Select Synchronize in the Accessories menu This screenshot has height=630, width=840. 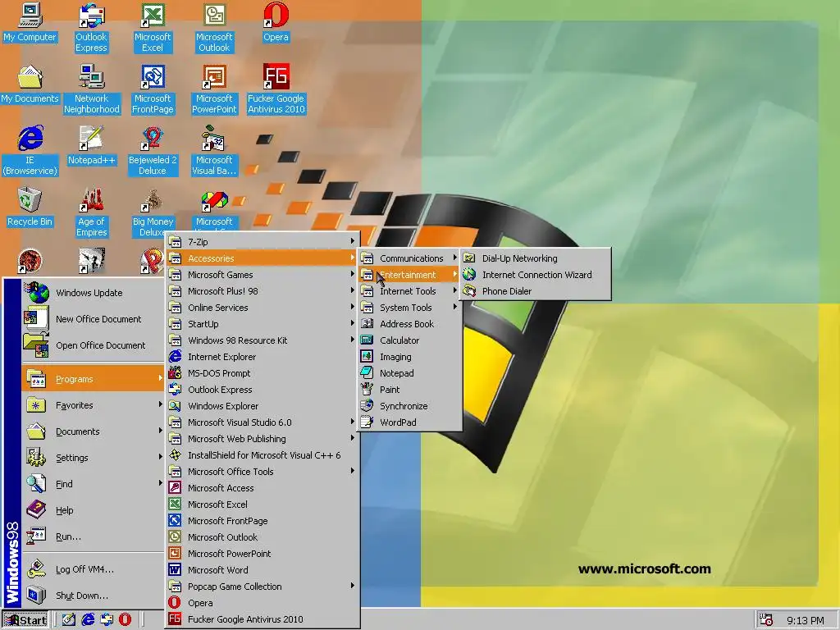pos(410,406)
